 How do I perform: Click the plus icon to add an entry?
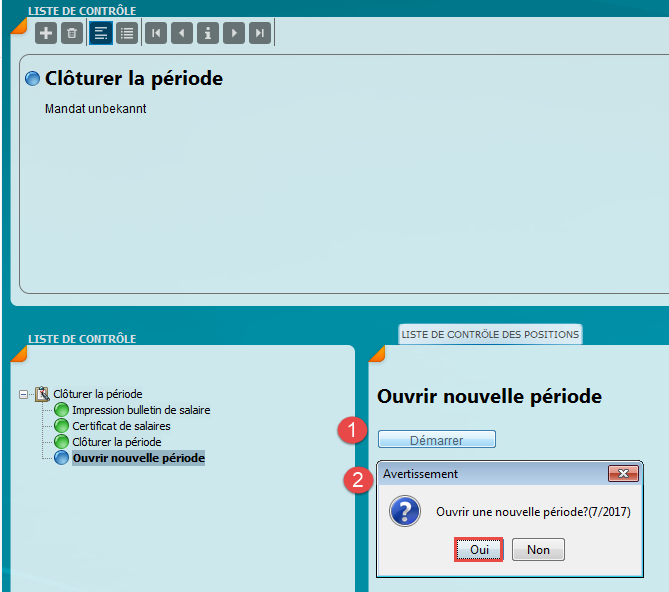[x=46, y=33]
